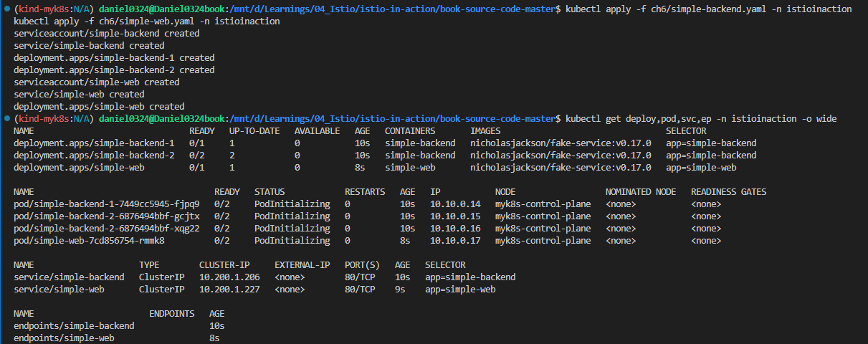Click ClusterIP type of service/simple-backend
The width and height of the screenshot is (868, 344).
[x=161, y=277]
